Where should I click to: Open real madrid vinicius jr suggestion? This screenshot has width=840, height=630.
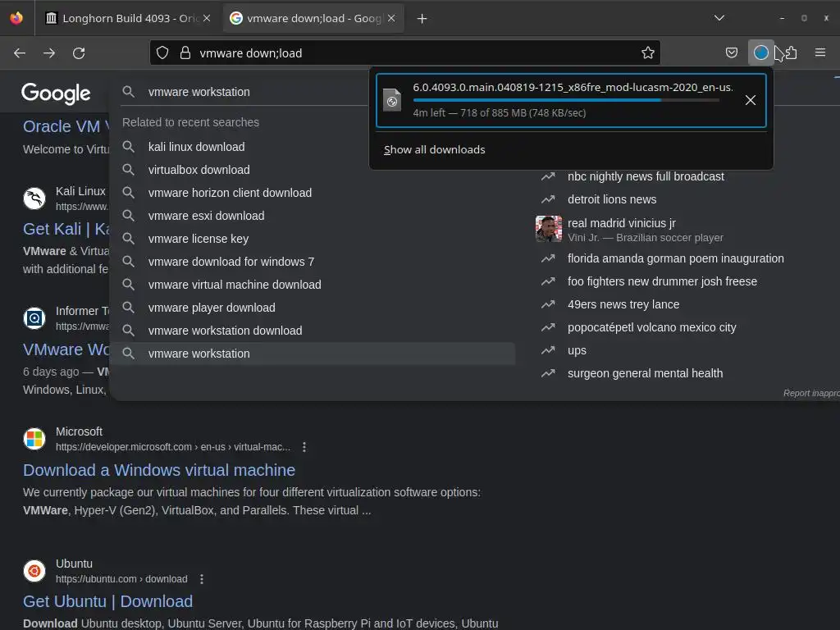click(622, 223)
